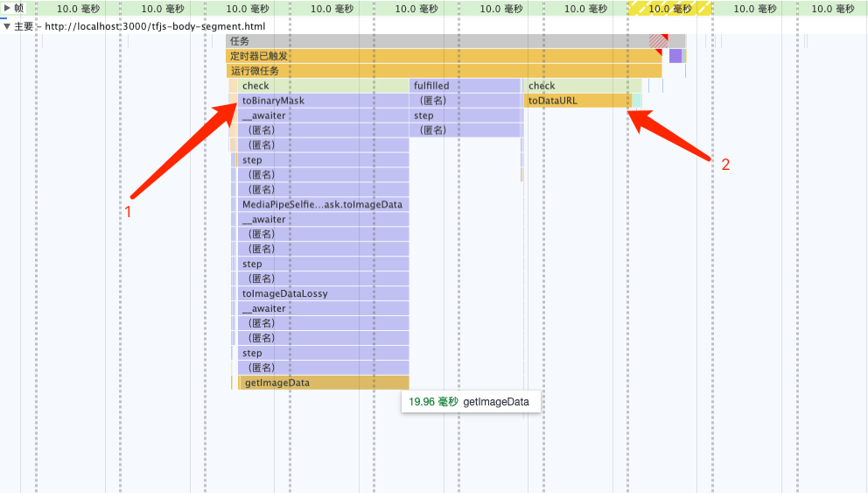Screen dimensions: 868x493
Task: Collapse the 主要 main thread track
Action: 7,26
